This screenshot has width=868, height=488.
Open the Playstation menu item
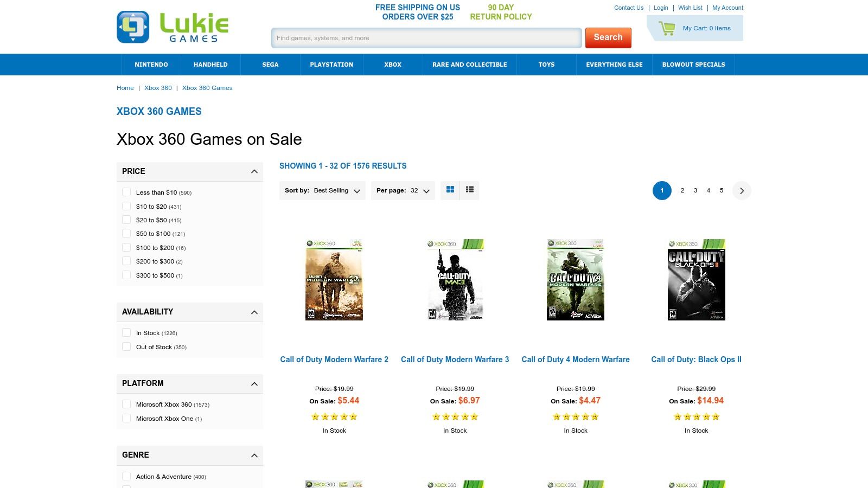(x=331, y=65)
